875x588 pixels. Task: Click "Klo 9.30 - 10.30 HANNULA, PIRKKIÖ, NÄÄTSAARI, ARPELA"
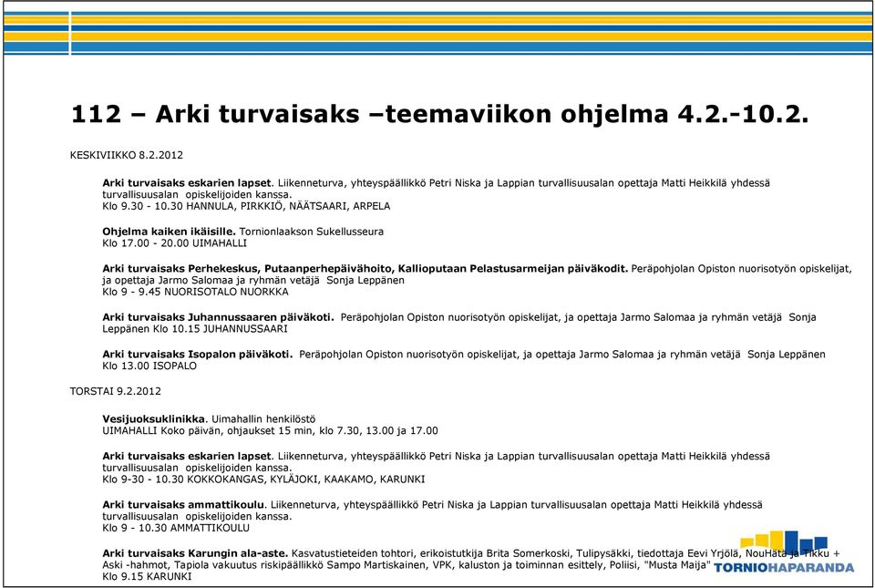246,206
